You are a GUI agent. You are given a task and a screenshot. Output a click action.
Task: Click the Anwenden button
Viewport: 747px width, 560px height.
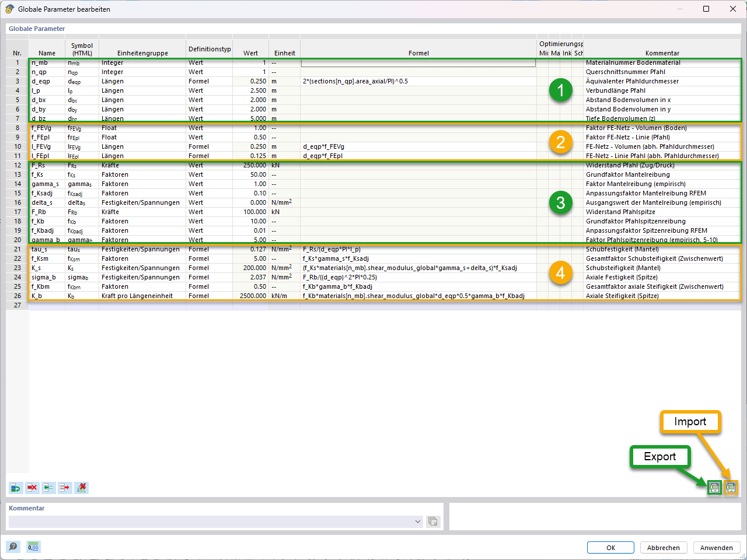pos(717,548)
